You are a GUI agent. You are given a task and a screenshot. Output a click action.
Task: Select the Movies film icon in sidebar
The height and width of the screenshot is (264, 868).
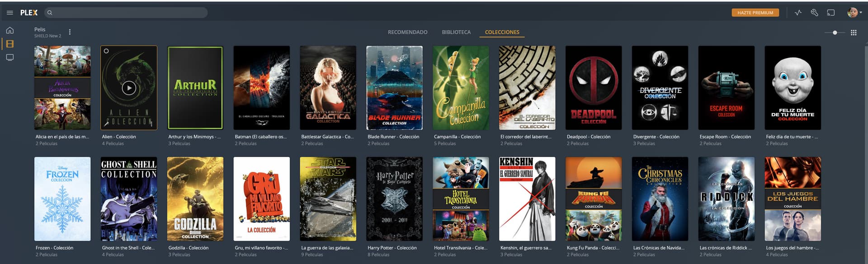point(10,44)
